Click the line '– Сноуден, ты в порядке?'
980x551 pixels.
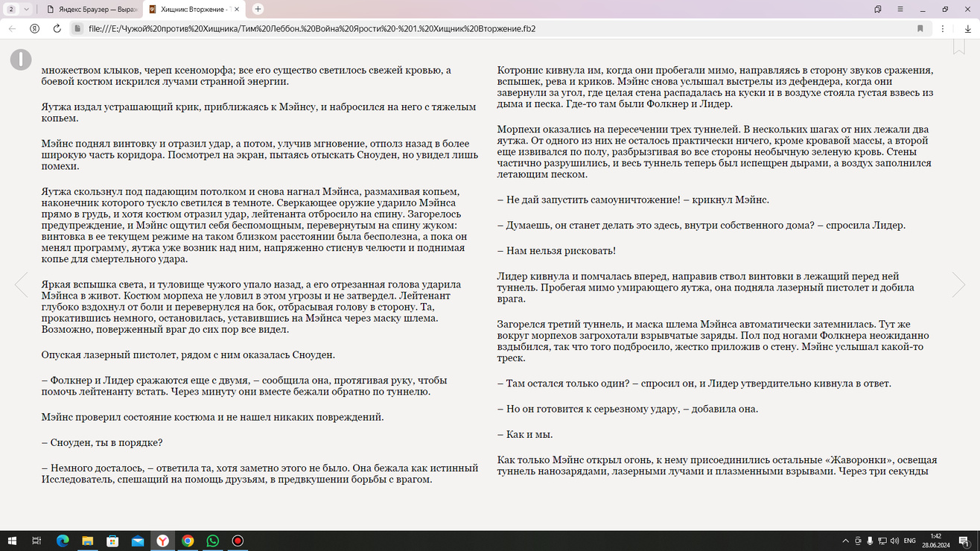click(102, 443)
